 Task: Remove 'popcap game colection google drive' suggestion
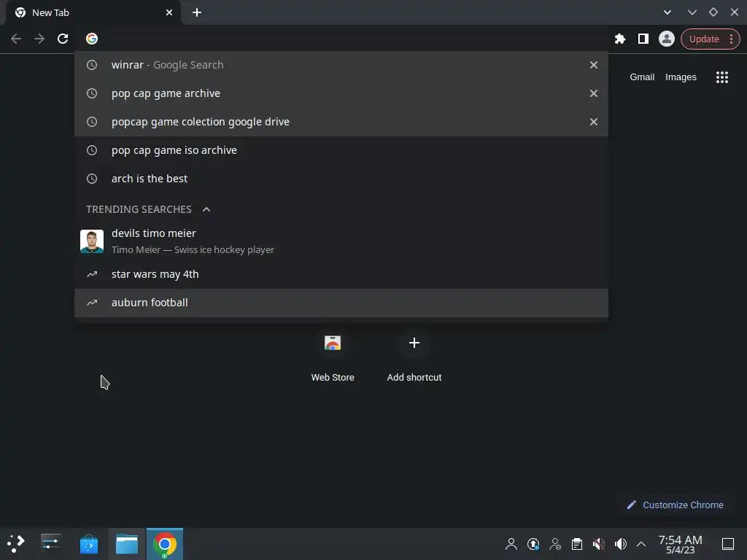(x=594, y=122)
